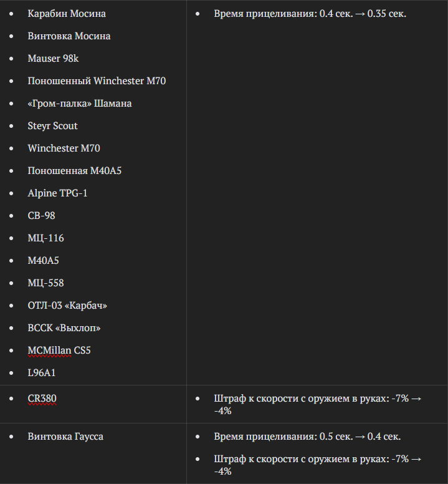Image resolution: width=448 pixels, height=484 pixels.
Task: Select the "МЦ-116" entry
Action: (x=45, y=238)
